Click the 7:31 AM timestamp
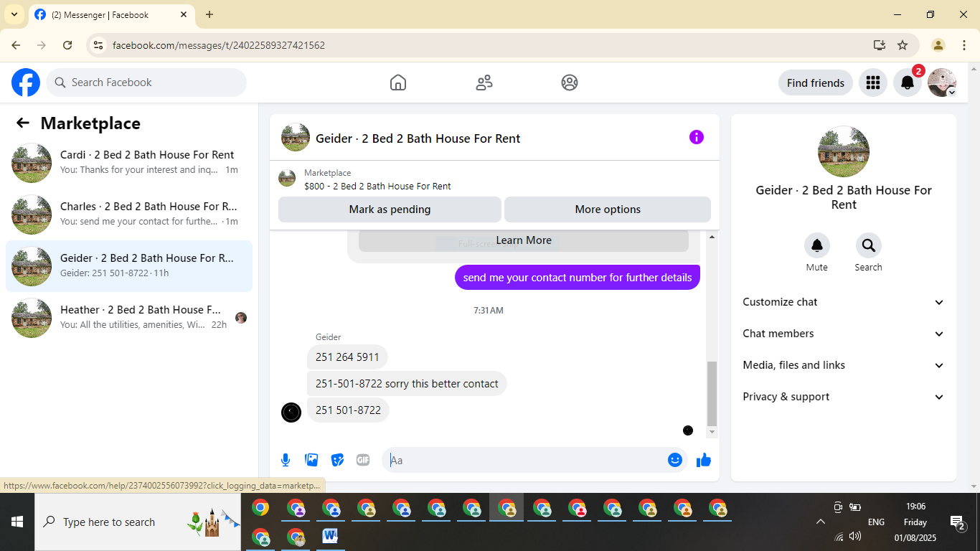The width and height of the screenshot is (980, 551). [x=489, y=311]
